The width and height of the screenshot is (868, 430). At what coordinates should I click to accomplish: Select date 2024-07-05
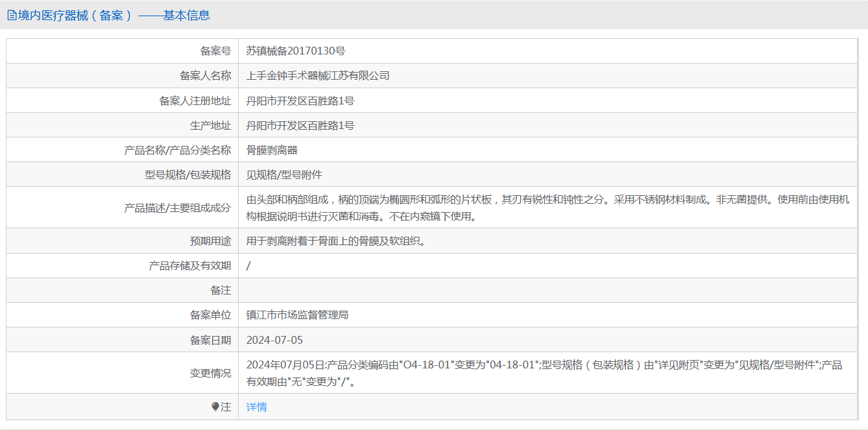[x=274, y=340]
